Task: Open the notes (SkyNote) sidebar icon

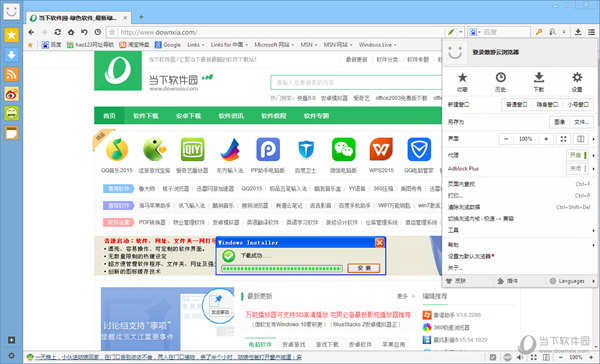Action: pyautogui.click(x=11, y=133)
